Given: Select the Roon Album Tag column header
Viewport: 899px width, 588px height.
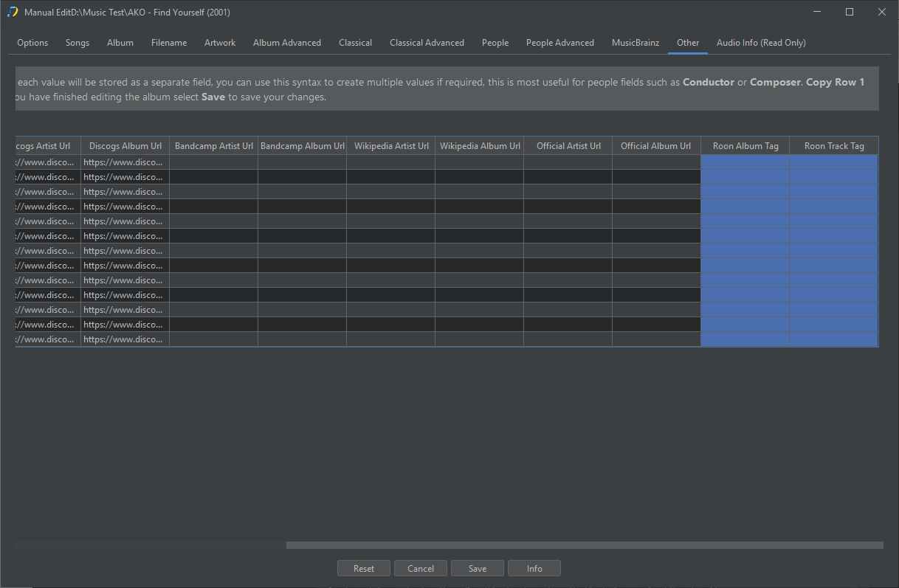Looking at the screenshot, I should pos(745,146).
